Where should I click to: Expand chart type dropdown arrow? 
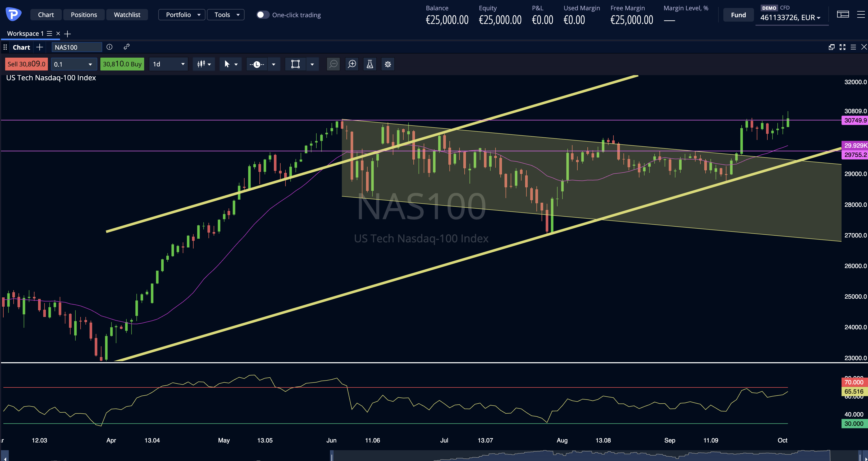(x=209, y=64)
